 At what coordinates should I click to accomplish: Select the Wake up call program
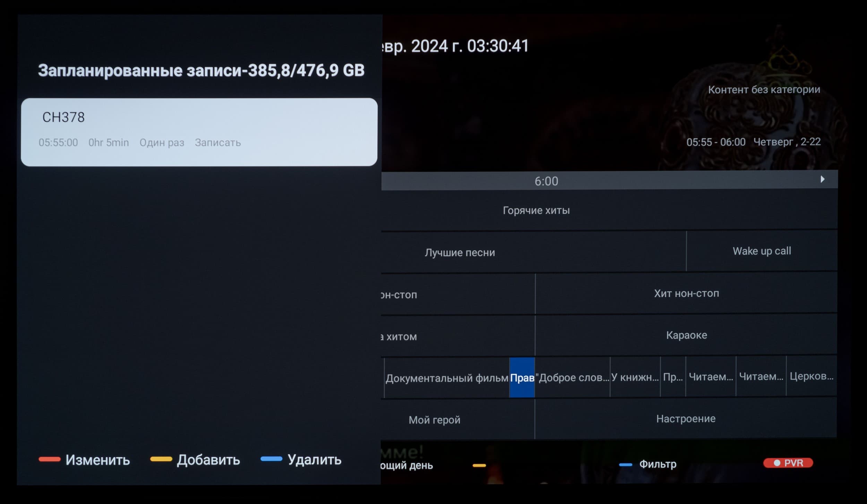coord(762,251)
